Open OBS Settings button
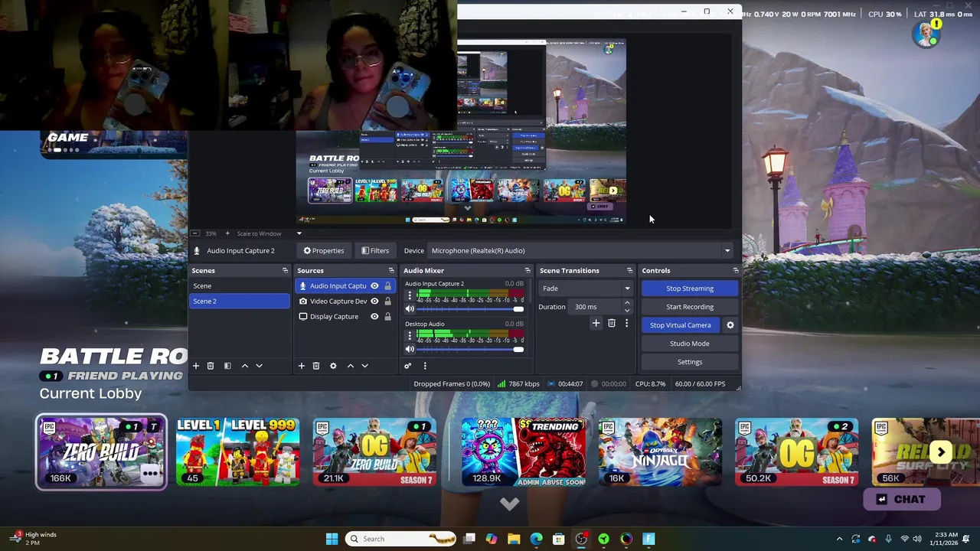 pos(690,362)
